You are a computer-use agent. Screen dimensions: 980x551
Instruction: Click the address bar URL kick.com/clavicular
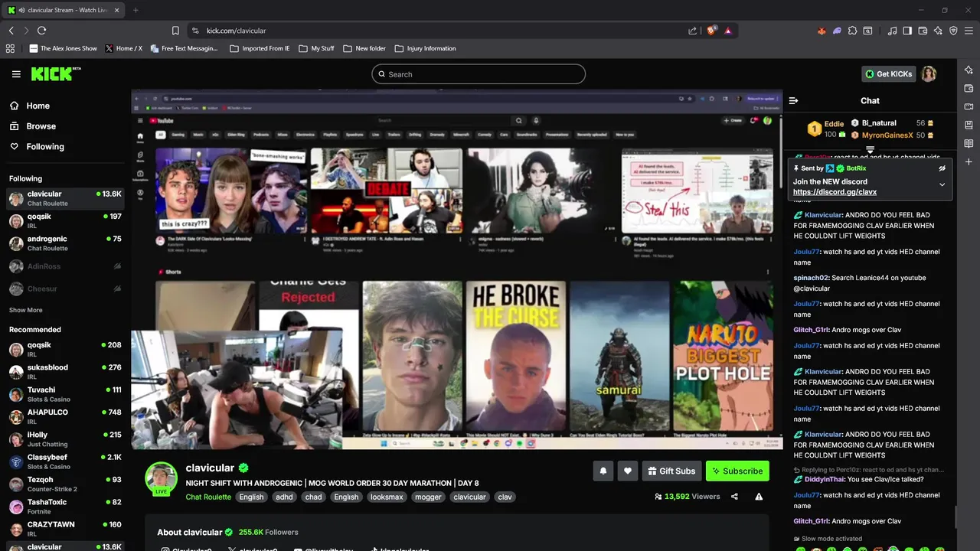(236, 31)
